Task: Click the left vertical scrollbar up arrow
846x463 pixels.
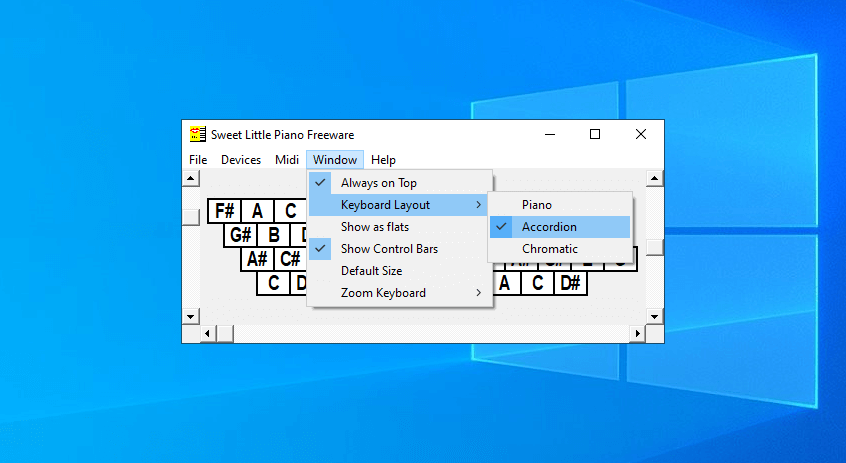Action: coord(190,178)
